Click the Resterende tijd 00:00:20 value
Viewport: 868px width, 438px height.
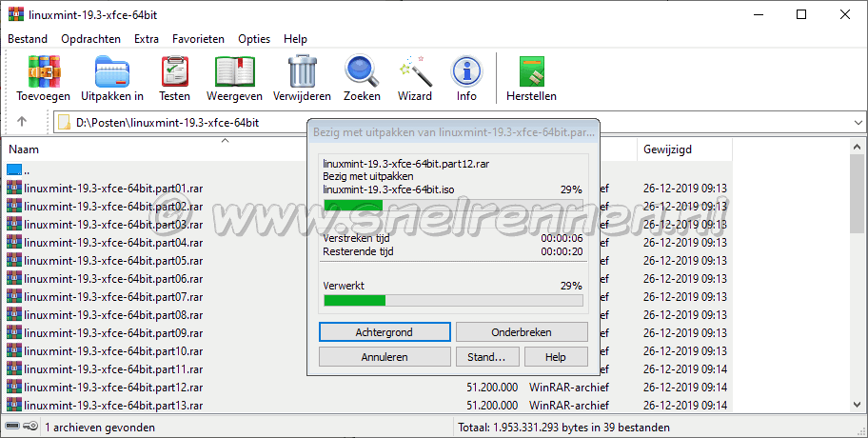562,251
